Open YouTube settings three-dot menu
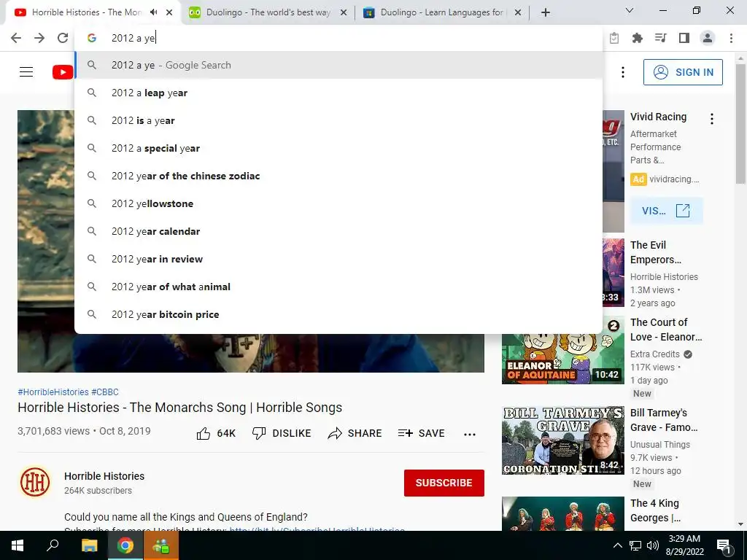The height and width of the screenshot is (560, 747). pos(623,72)
